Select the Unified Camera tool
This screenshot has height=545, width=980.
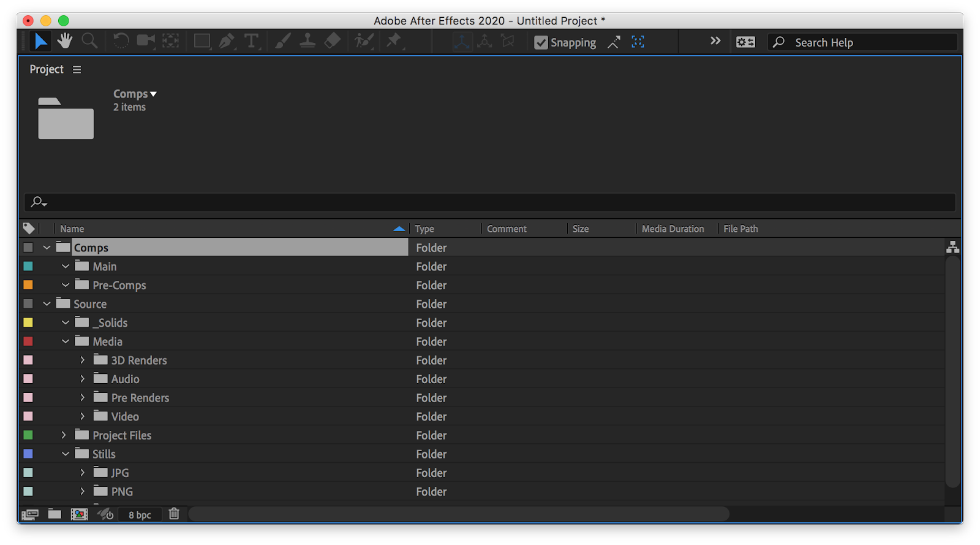point(146,41)
